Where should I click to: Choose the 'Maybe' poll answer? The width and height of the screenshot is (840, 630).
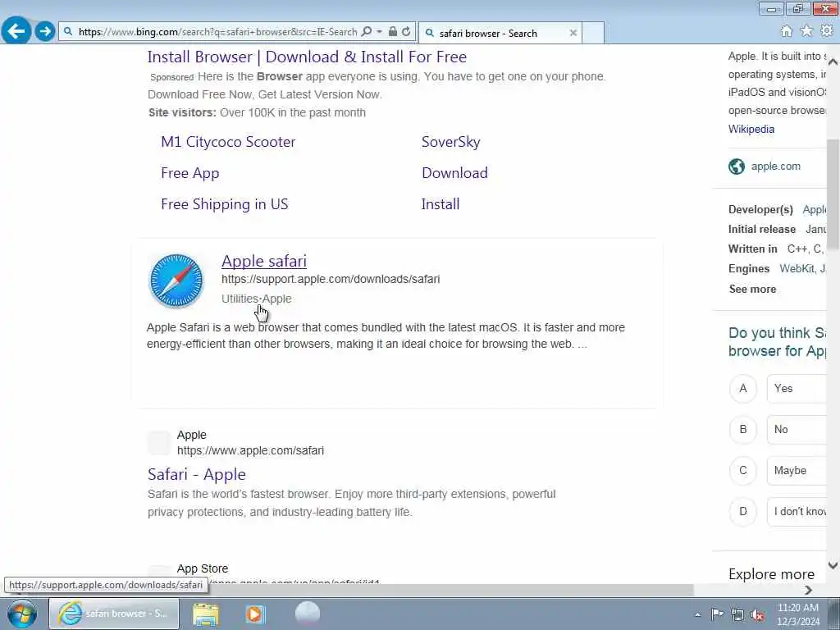pos(797,470)
